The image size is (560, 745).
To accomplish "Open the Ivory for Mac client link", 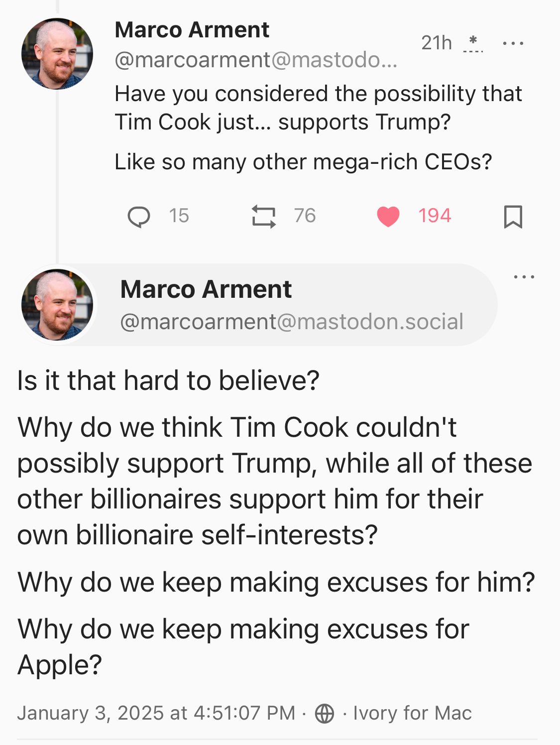I will point(412,713).
